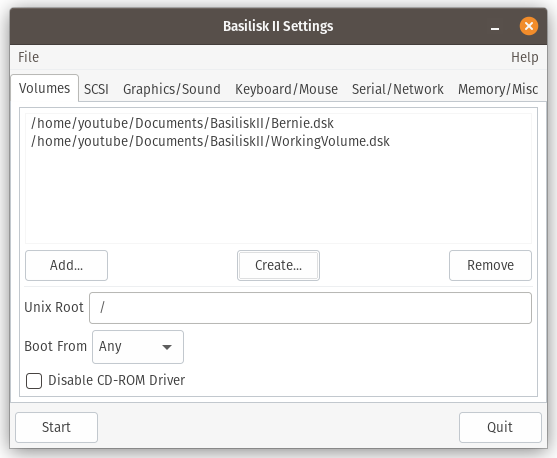Close the Basilisk II Settings window
Viewport: 557px width, 458px height.
click(x=529, y=26)
